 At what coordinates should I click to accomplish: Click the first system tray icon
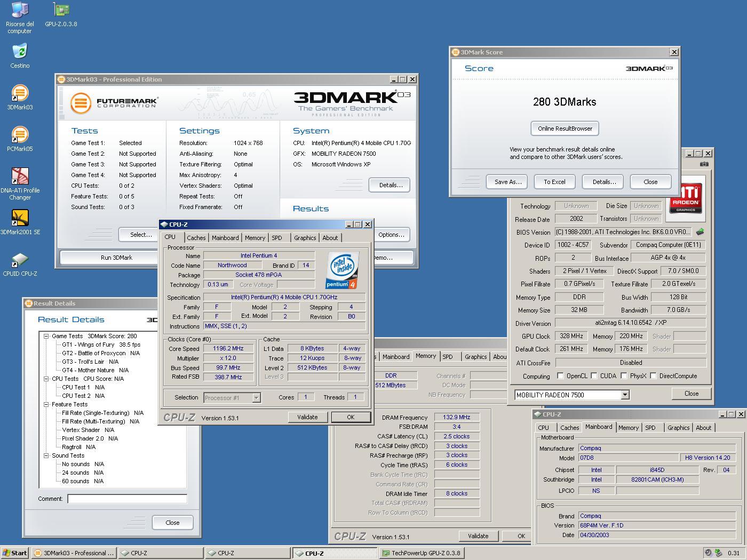point(708,553)
